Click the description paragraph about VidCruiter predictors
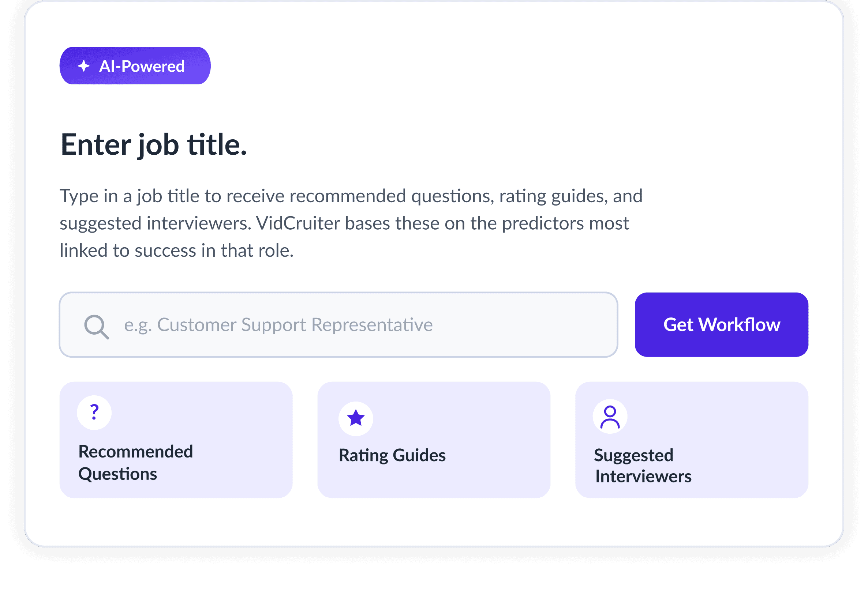 click(351, 223)
